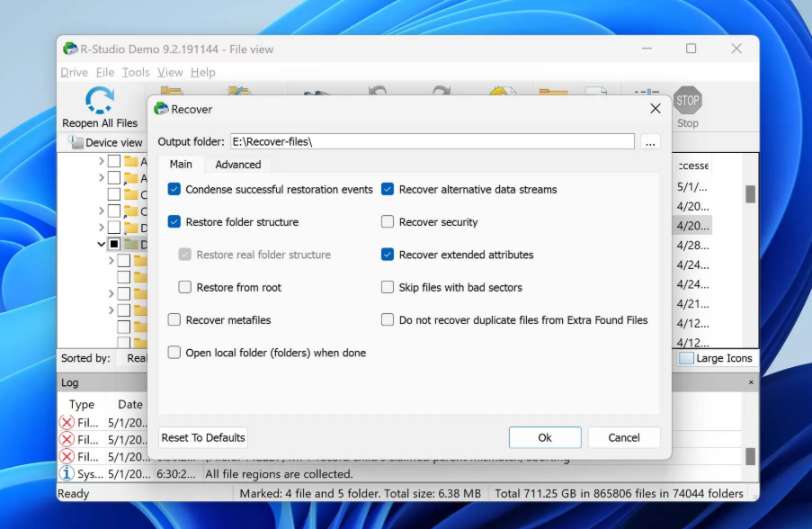The image size is (812, 529).
Task: Open the Tools menu
Action: tap(136, 73)
